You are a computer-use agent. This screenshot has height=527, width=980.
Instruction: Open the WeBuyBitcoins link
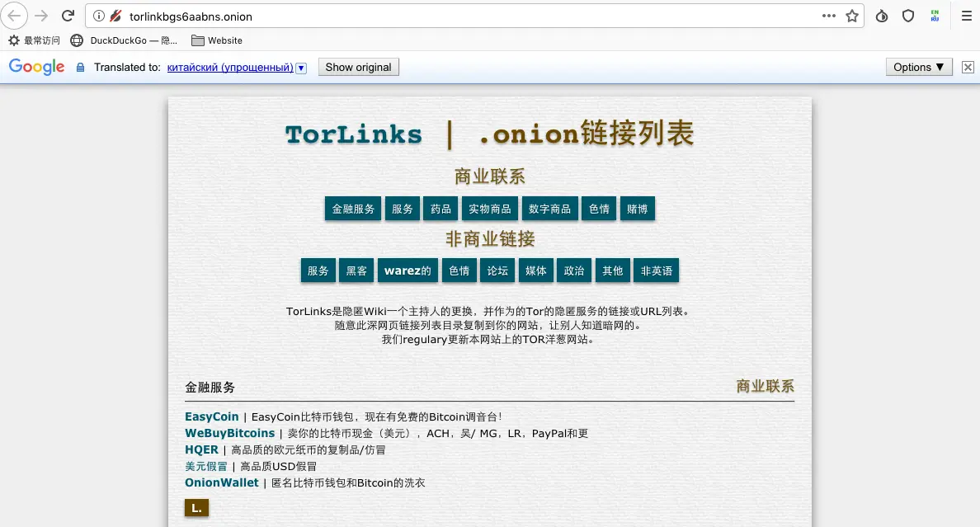(x=230, y=433)
